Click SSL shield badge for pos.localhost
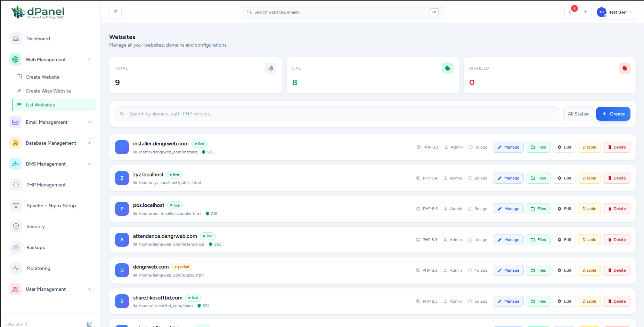The width and height of the screenshot is (644, 327). pyautogui.click(x=212, y=214)
